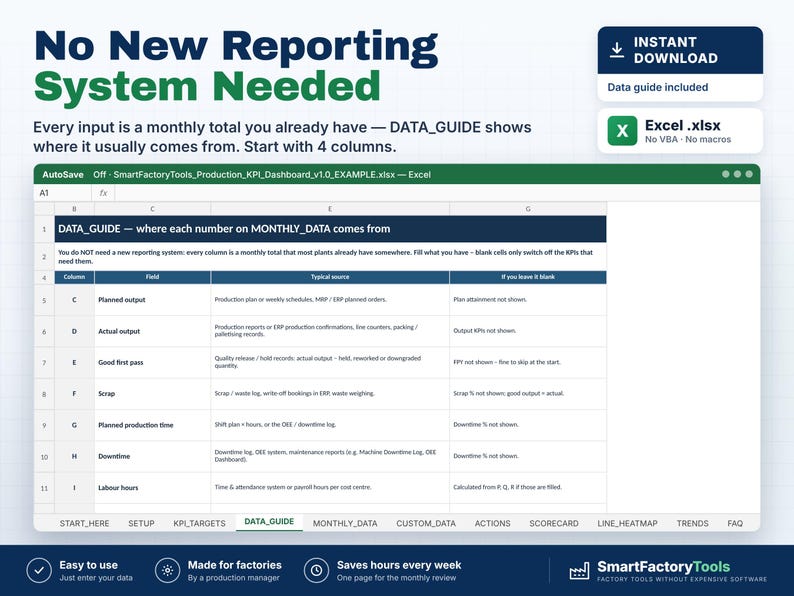Click the SmartFactoryTools brand name
794x596 pixels.
pos(663,567)
